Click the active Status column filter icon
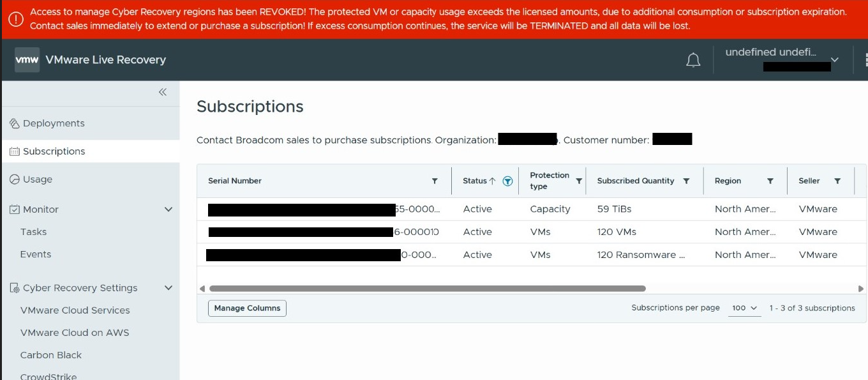868x380 pixels. pos(507,181)
